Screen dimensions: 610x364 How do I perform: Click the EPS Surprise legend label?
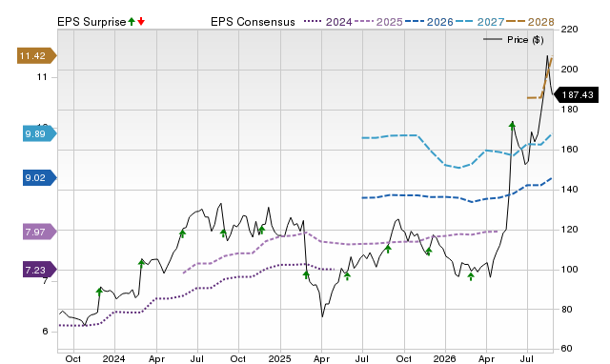91,22
